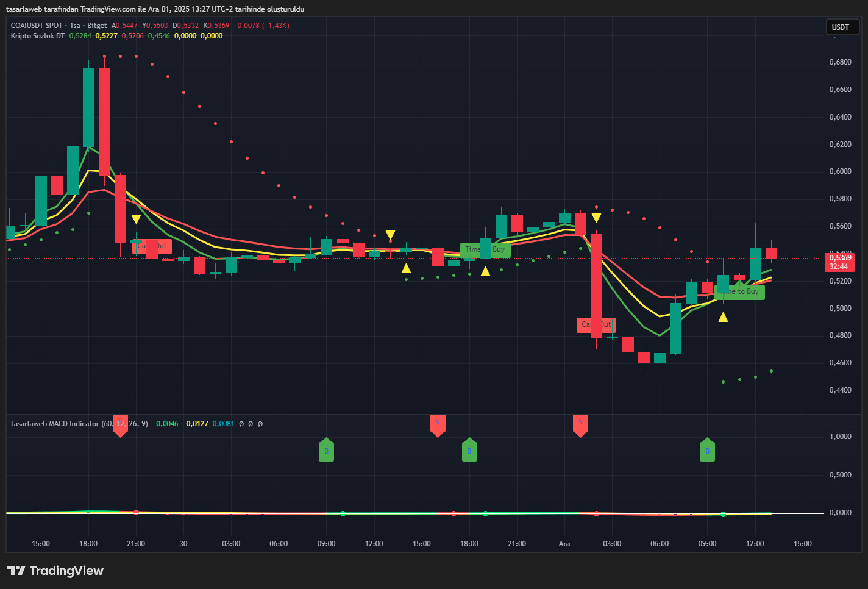The height and width of the screenshot is (589, 868).
Task: Click the leftmost red S sell marker
Action: pyautogui.click(x=121, y=424)
